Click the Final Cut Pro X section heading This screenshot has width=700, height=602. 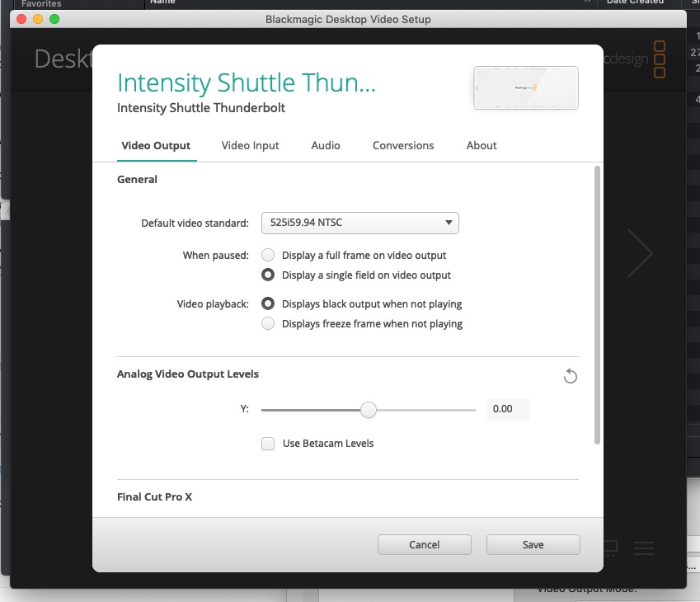(x=154, y=497)
